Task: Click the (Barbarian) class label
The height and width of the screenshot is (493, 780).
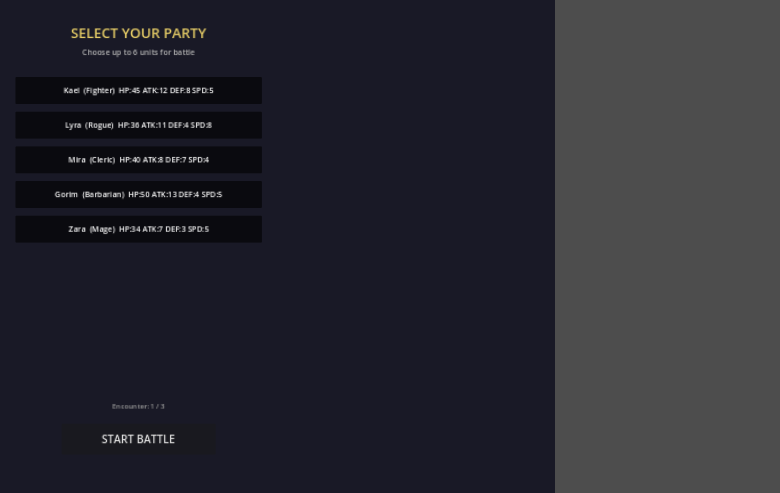Action: [x=103, y=194]
